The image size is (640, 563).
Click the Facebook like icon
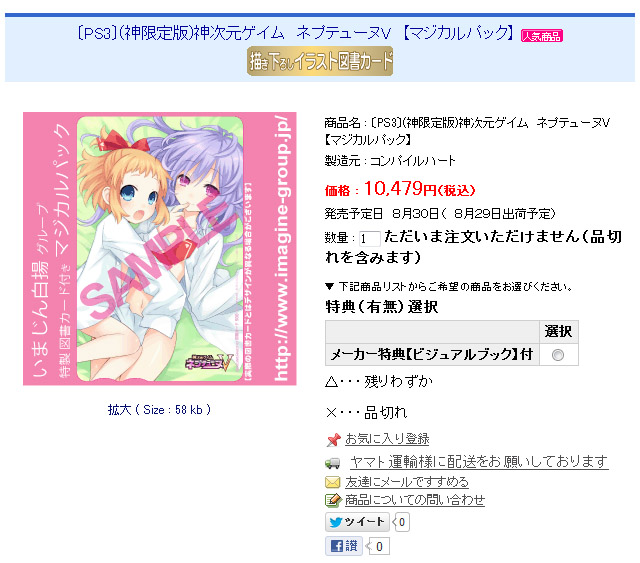point(337,546)
